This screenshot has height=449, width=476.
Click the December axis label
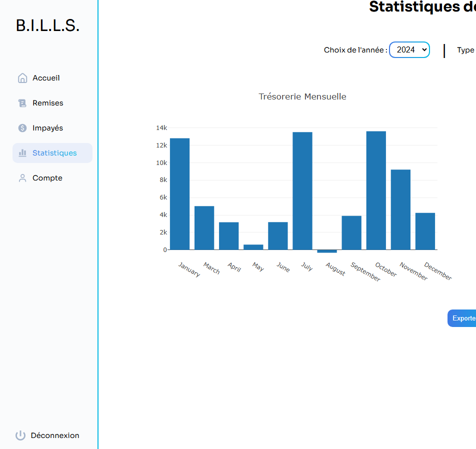[438, 271]
